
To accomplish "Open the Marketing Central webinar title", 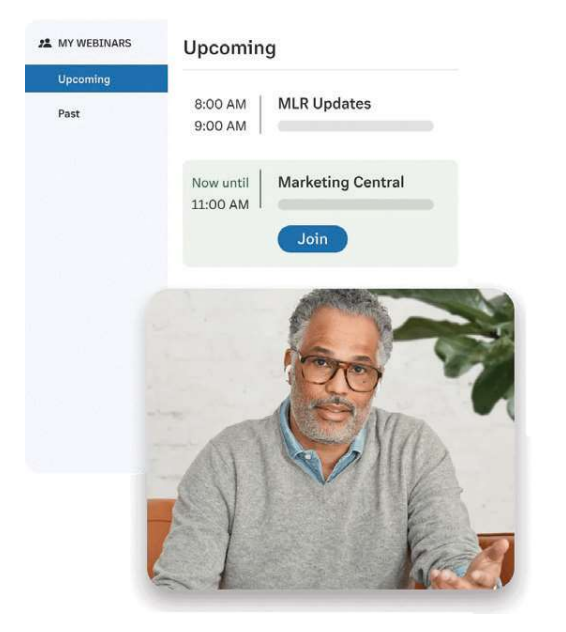I will coord(341,182).
